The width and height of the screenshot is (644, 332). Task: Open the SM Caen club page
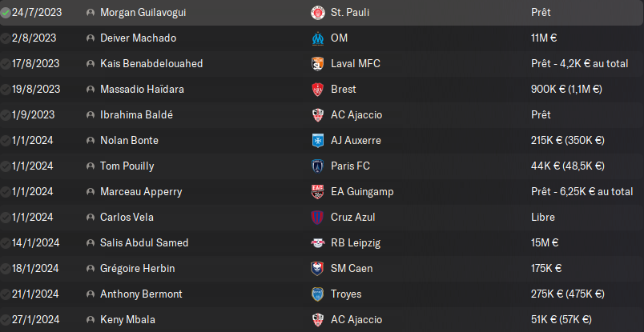352,269
